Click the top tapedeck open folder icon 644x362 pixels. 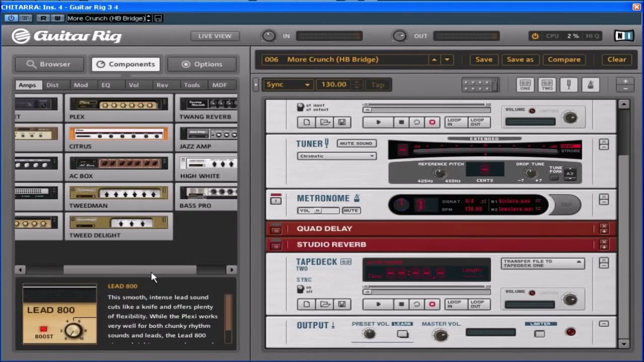pos(325,122)
